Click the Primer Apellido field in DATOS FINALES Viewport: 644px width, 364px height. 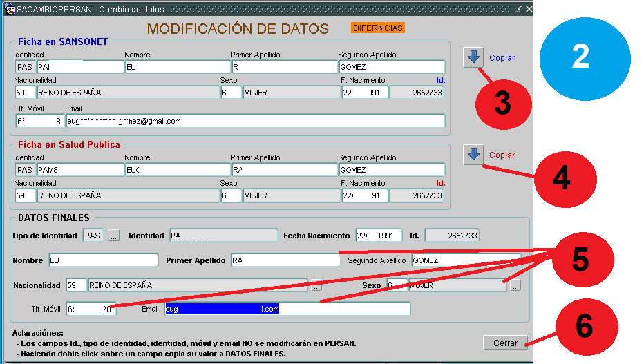click(x=285, y=260)
